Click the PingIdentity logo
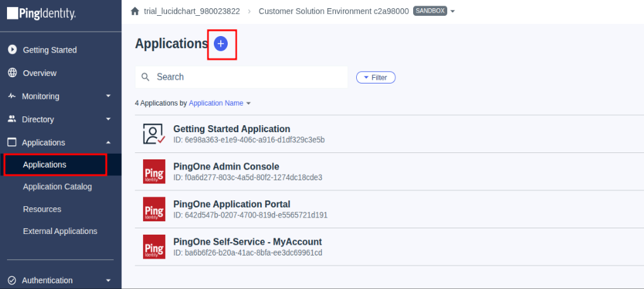This screenshot has width=644, height=289. (x=42, y=14)
